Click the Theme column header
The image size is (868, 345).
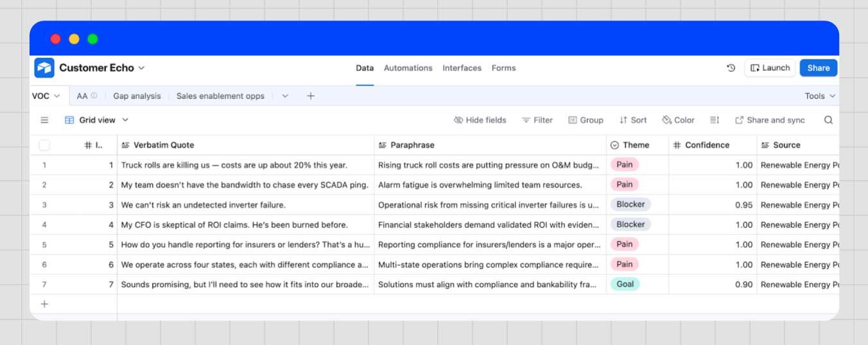coord(638,145)
